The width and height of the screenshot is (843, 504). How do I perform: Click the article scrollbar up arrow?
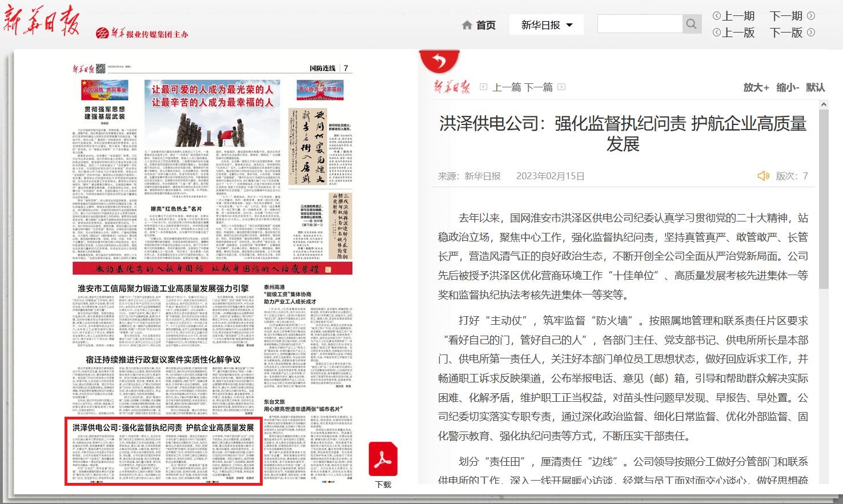(x=824, y=104)
